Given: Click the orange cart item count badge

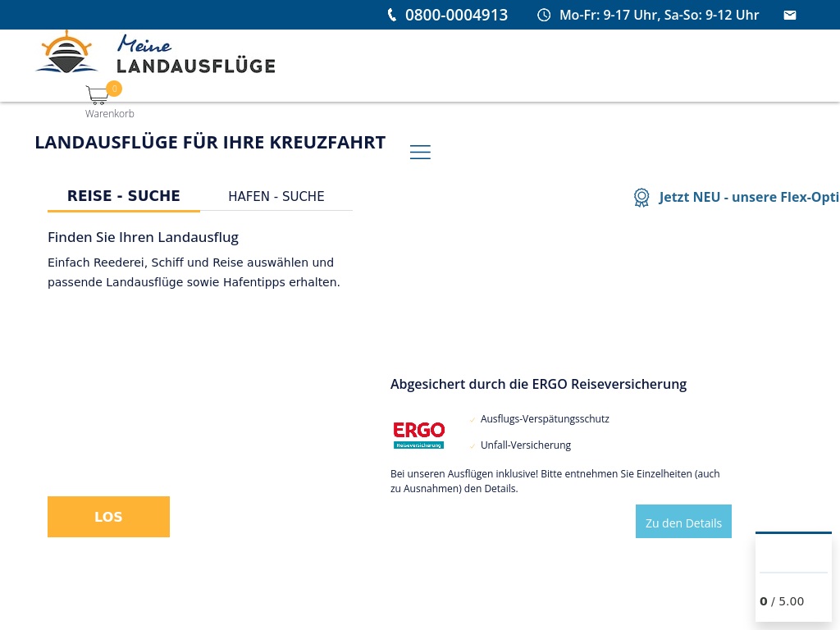Looking at the screenshot, I should [114, 88].
